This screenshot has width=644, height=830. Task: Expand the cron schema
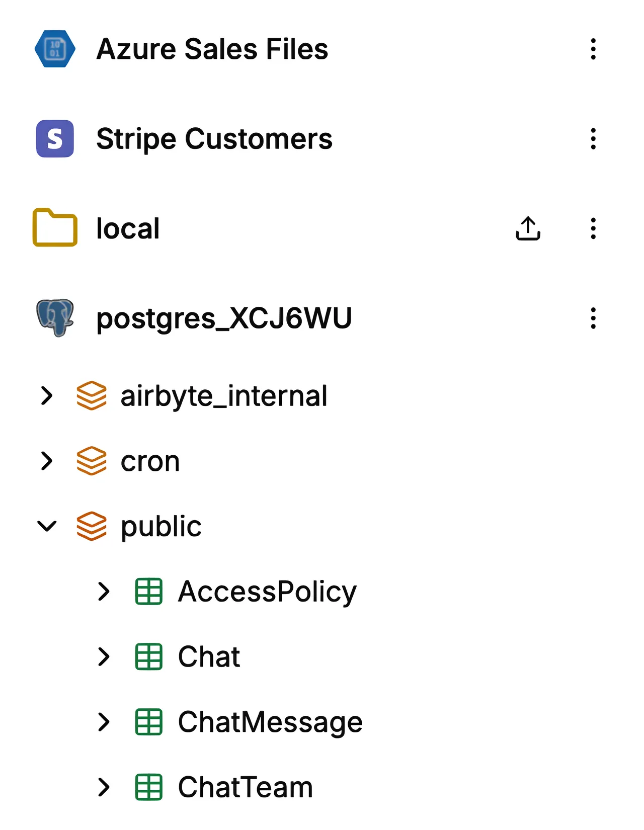(x=47, y=461)
